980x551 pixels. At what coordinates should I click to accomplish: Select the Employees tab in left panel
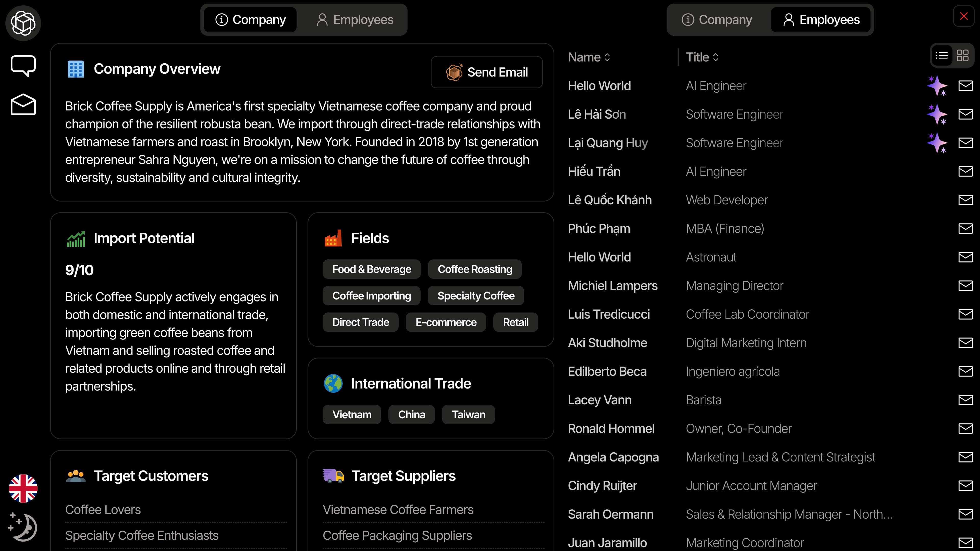click(x=355, y=20)
